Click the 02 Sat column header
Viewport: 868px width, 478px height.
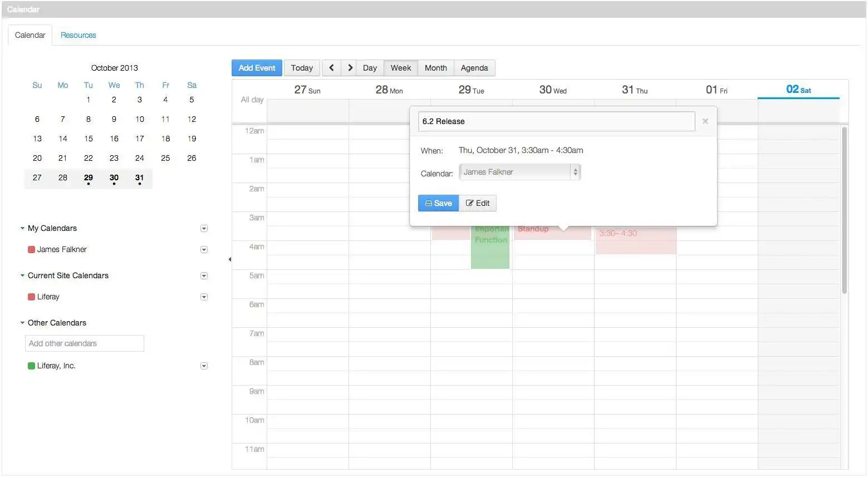coord(798,90)
